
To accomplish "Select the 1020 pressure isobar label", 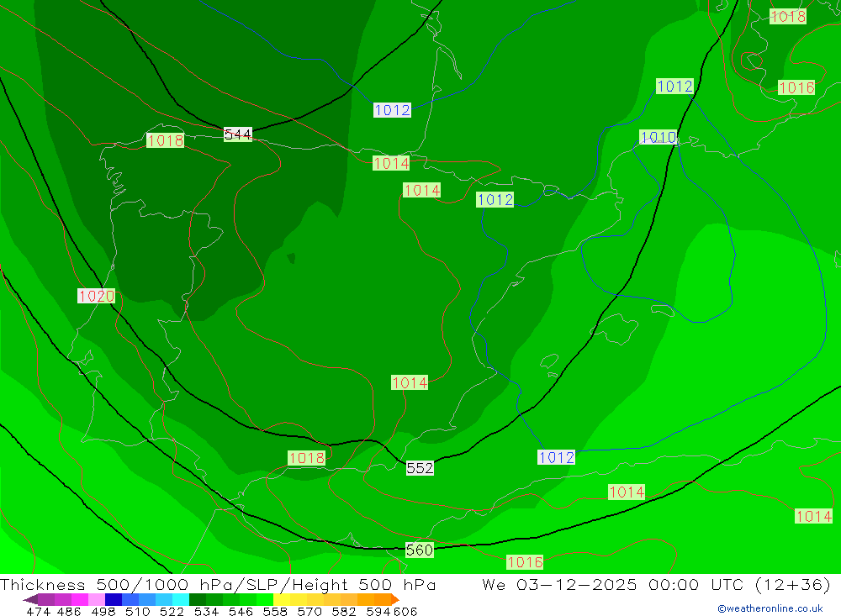I will (97, 296).
